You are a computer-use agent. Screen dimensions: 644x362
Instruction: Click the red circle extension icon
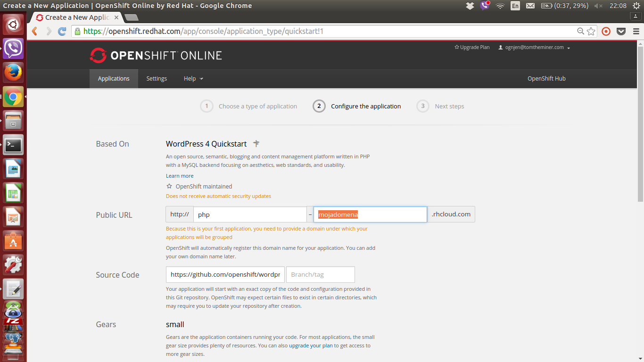click(606, 31)
